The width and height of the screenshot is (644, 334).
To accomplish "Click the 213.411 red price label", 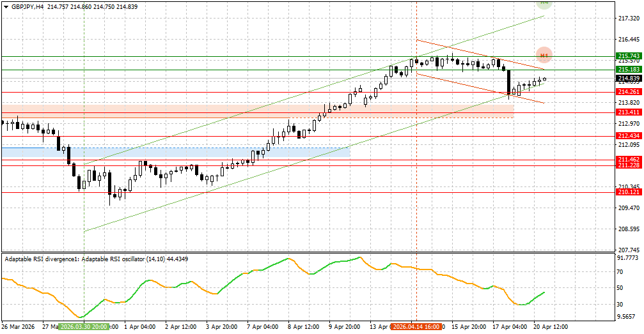I will [629, 112].
